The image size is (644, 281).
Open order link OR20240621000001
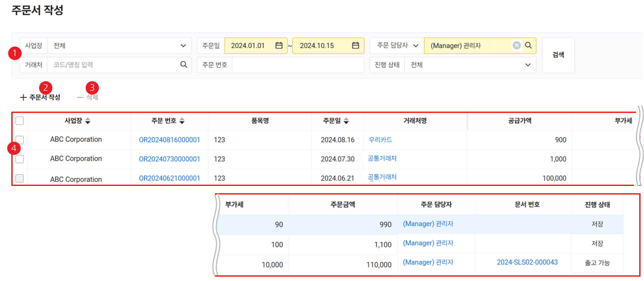click(x=169, y=178)
